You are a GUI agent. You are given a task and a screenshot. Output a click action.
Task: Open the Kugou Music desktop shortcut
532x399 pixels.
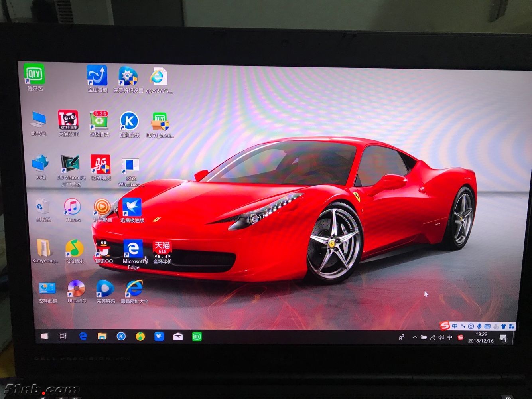[130, 122]
